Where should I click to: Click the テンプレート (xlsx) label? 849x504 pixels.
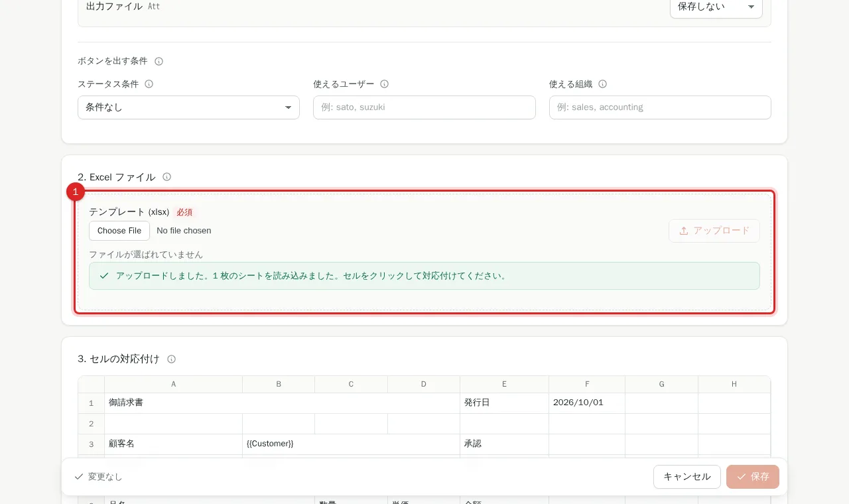pyautogui.click(x=129, y=212)
